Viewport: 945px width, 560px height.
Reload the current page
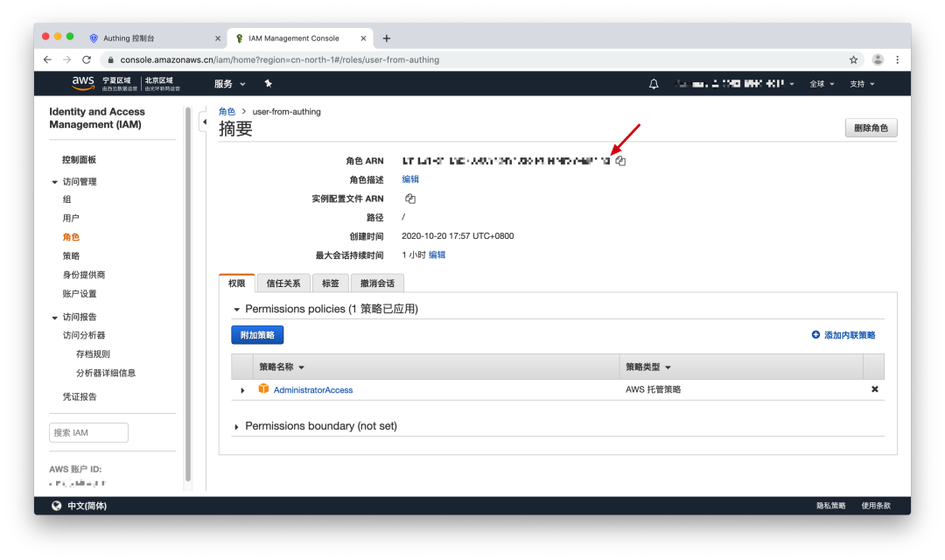point(87,59)
